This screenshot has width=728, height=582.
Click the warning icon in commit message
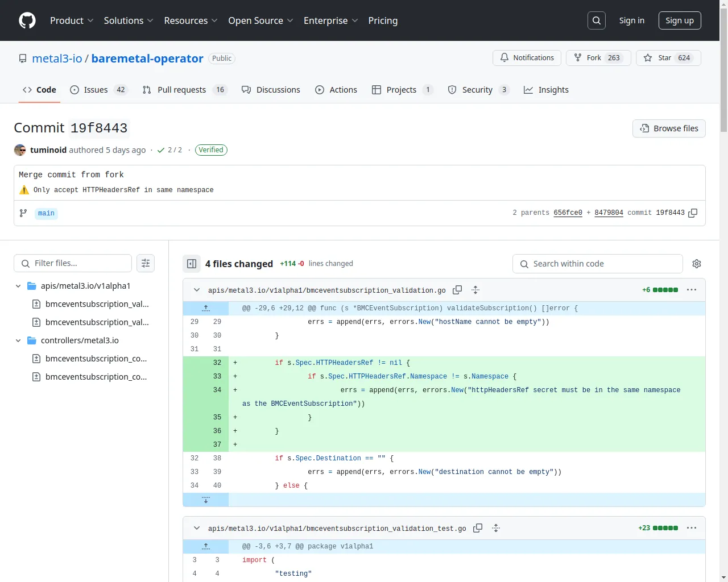point(24,190)
